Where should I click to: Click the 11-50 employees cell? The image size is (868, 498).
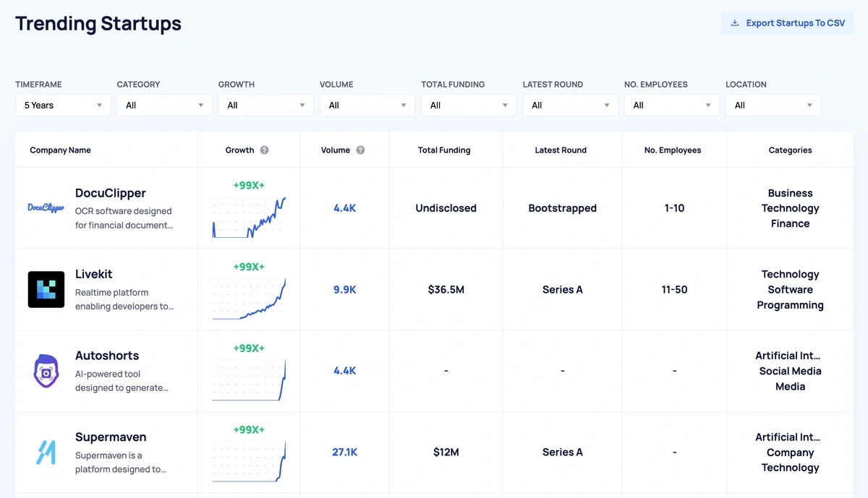click(674, 290)
